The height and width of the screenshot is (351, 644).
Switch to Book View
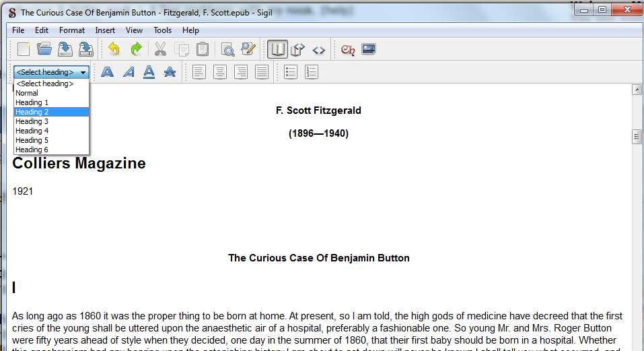[x=277, y=49]
